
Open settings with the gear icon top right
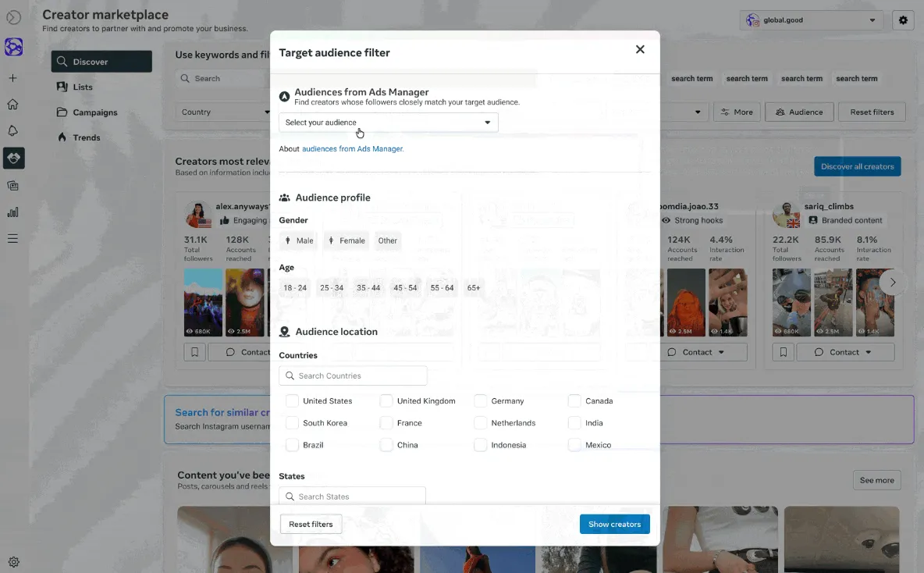click(903, 20)
